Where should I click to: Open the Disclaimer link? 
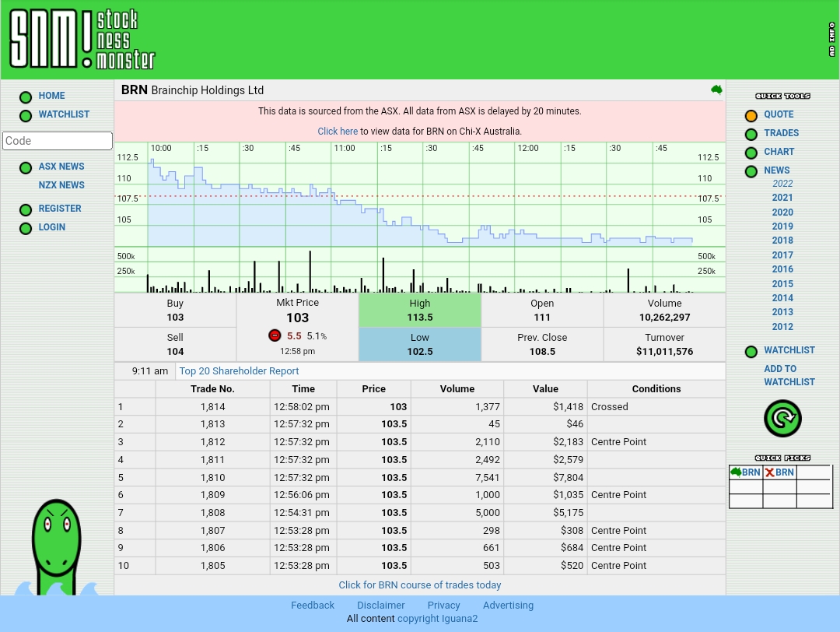coord(381,606)
